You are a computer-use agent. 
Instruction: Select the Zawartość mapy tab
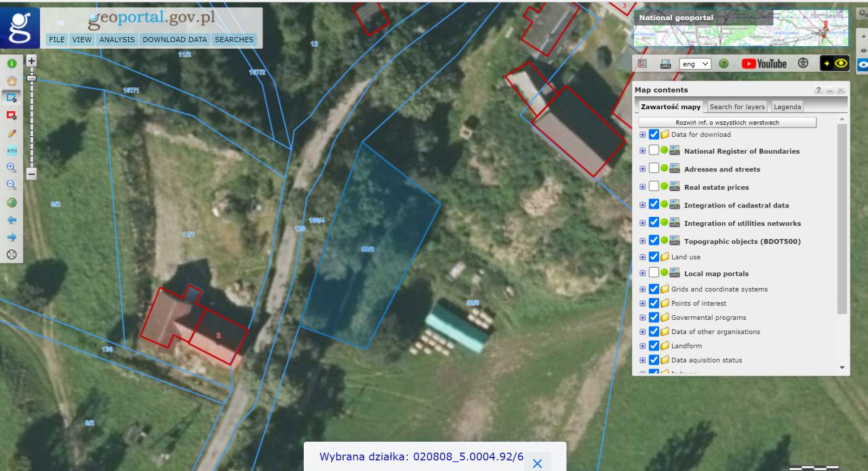pyautogui.click(x=671, y=106)
